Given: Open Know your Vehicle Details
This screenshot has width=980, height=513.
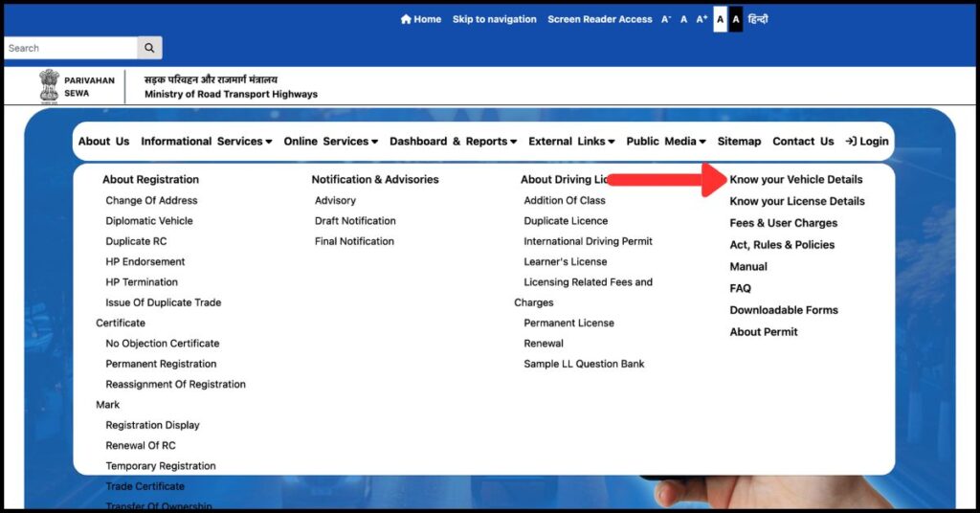Looking at the screenshot, I should coord(796,179).
